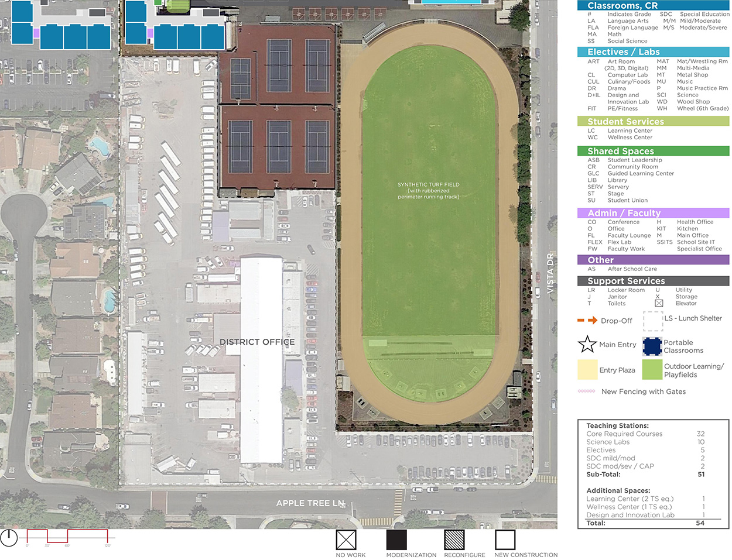Select the hatched RECONFIGURE legend box

[x=454, y=540]
